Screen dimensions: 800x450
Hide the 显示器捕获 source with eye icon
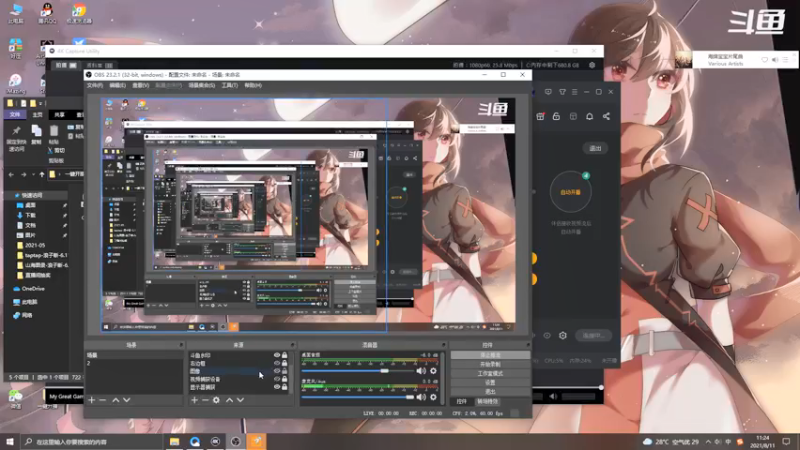(x=277, y=387)
